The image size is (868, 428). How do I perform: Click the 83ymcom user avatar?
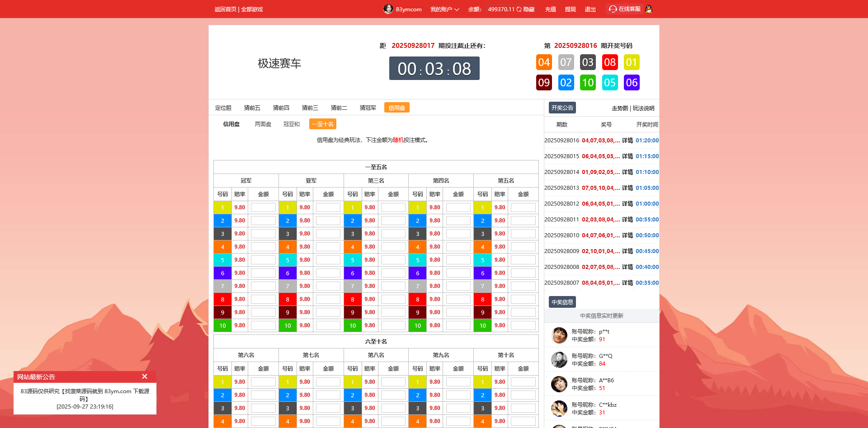pos(388,9)
